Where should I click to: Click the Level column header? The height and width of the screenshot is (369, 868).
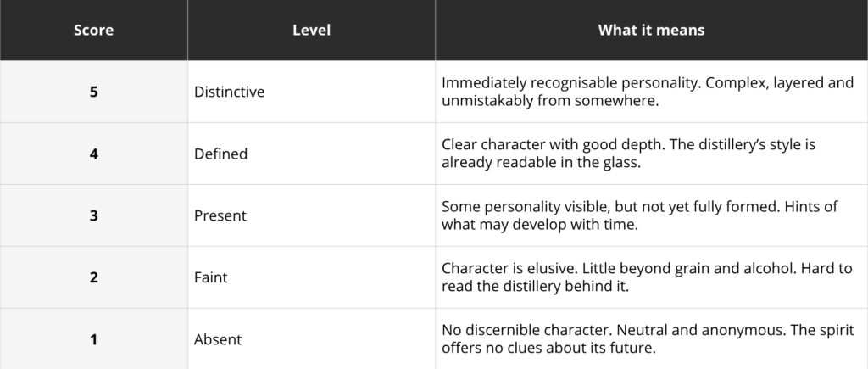[312, 30]
